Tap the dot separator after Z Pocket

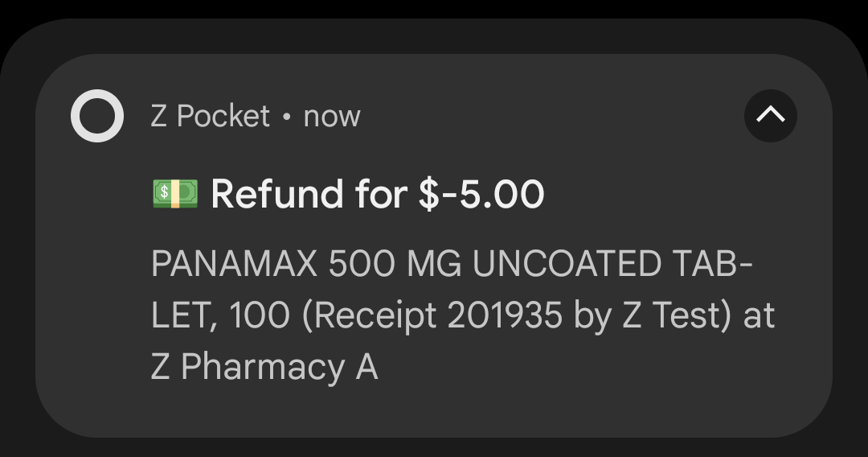[x=287, y=117]
